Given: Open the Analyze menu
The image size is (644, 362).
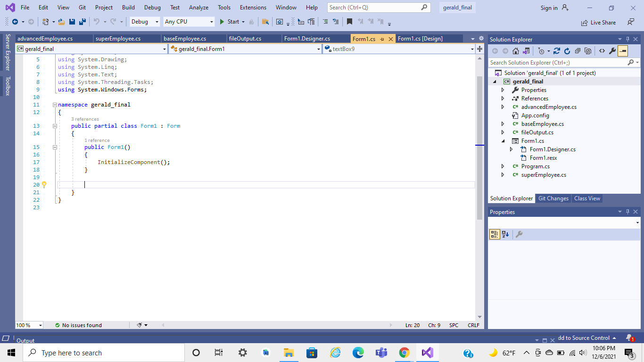Looking at the screenshot, I should point(198,8).
